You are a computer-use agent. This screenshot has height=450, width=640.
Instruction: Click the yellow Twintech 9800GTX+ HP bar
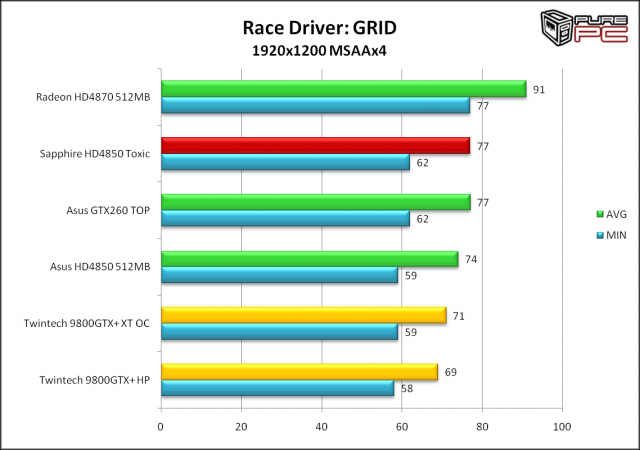click(x=299, y=373)
